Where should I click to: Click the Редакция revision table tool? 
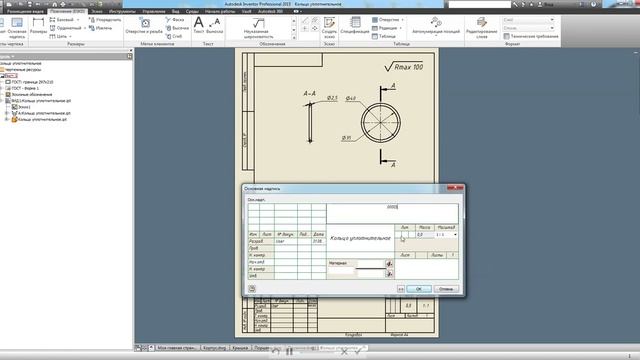tap(384, 28)
